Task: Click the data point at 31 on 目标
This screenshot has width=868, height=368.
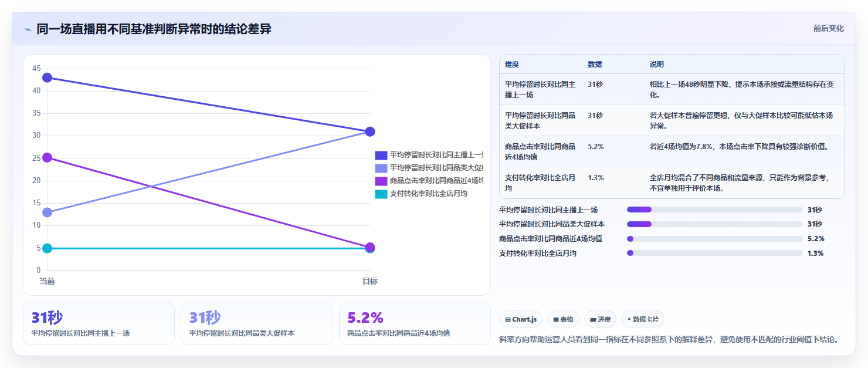Action: [x=369, y=131]
